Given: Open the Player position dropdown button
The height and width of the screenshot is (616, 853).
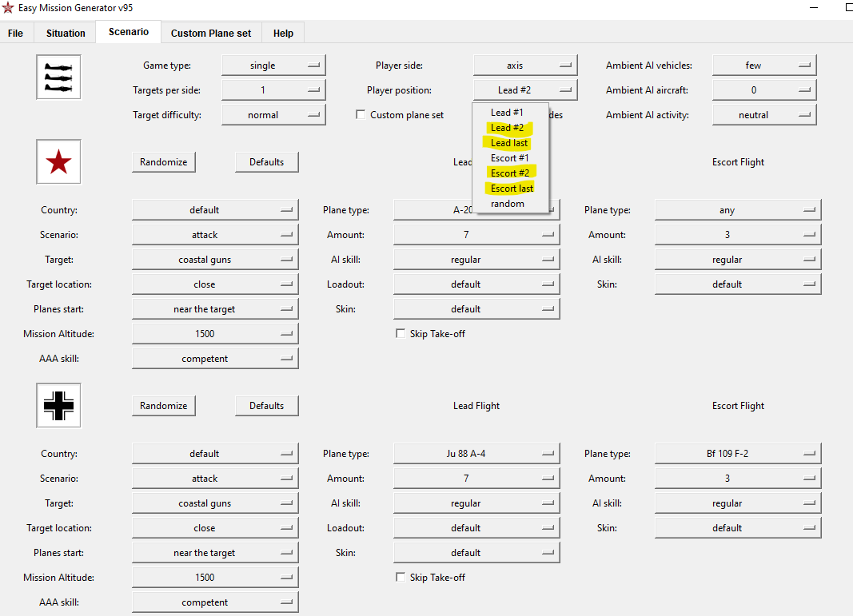Looking at the screenshot, I should [x=525, y=89].
